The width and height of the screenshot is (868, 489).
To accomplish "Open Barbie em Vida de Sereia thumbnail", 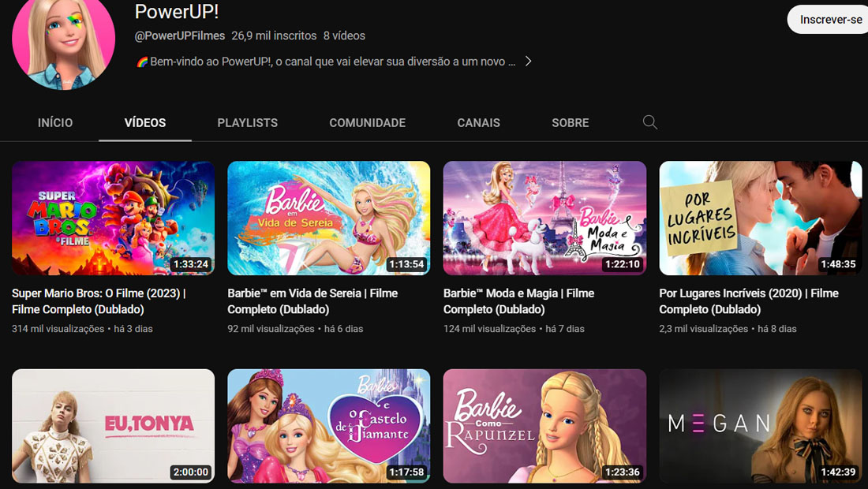I will click(x=329, y=218).
